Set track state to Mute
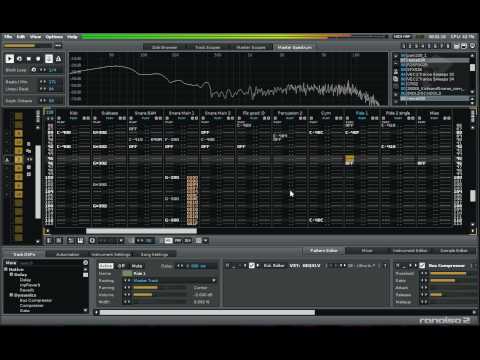The width and height of the screenshot is (480, 360). 137,266
